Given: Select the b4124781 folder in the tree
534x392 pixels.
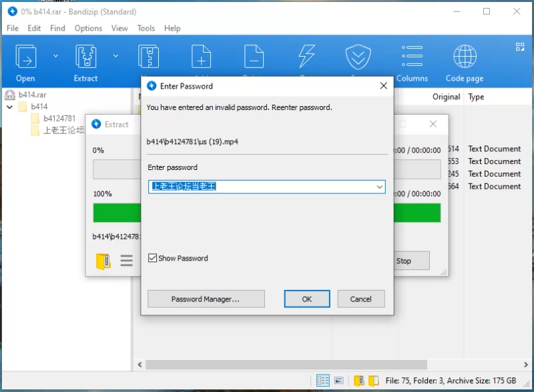Looking at the screenshot, I should 59,119.
